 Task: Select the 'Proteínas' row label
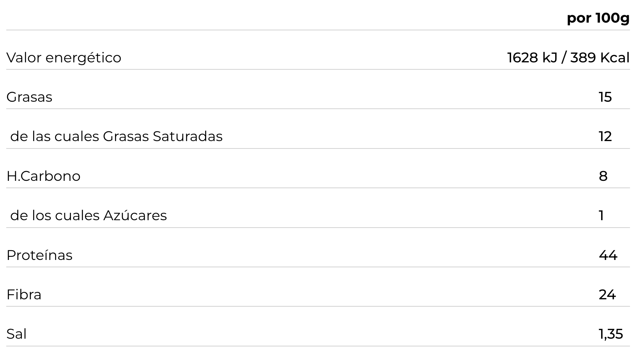[39, 255]
